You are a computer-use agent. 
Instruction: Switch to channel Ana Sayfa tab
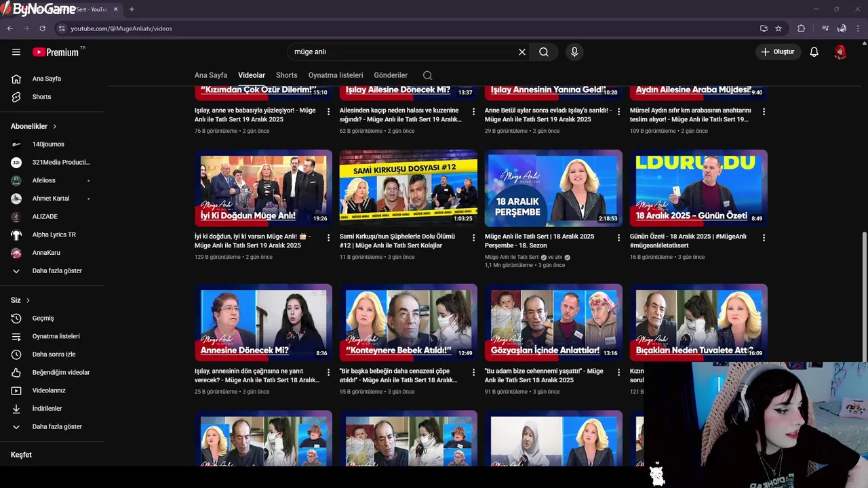pyautogui.click(x=211, y=75)
